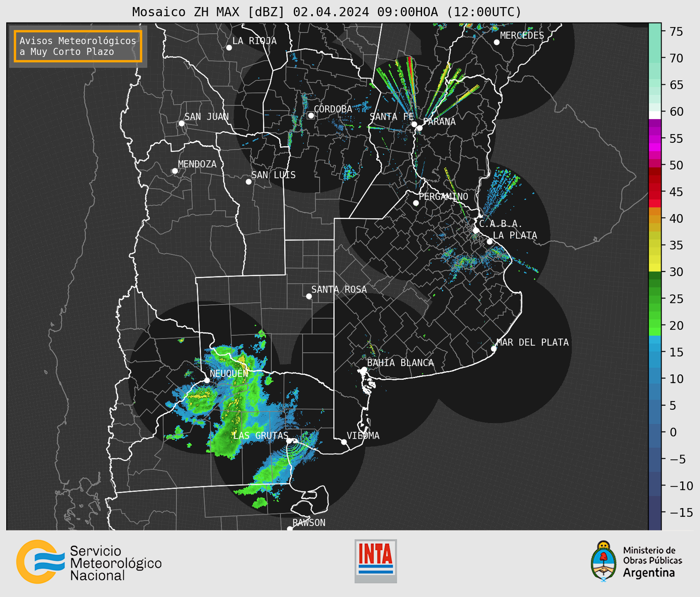Click the CÓRDOBA label text
Screen dimensions: 700x597
(333, 109)
